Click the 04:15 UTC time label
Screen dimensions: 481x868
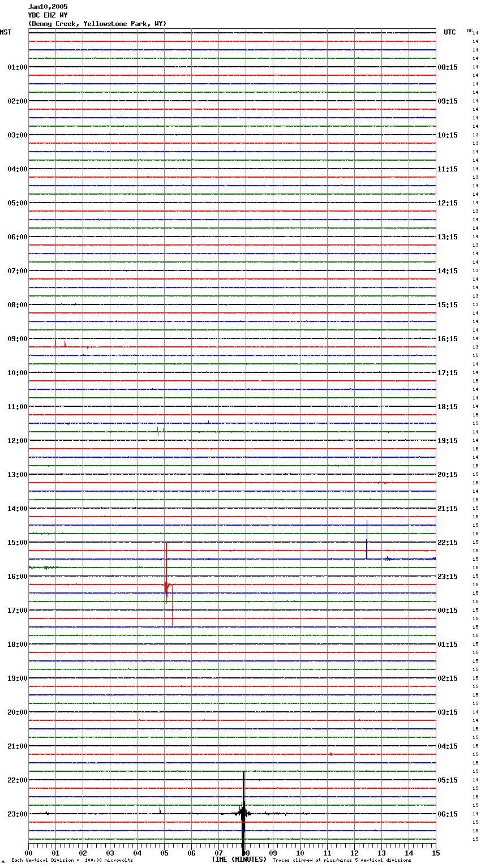(448, 746)
